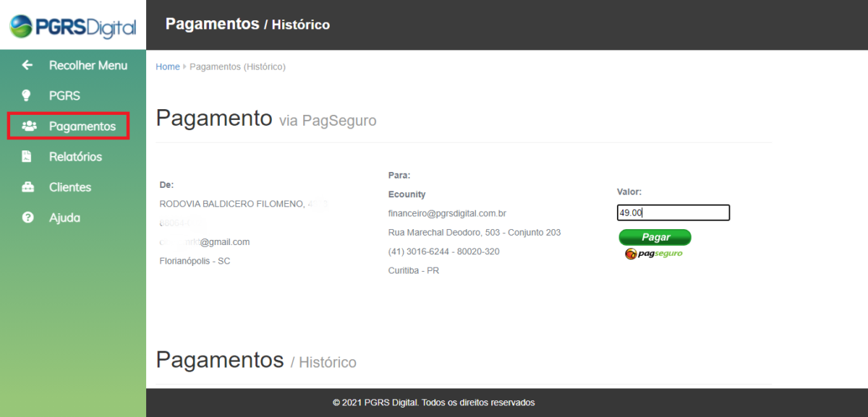
Task: Click the Ecounity recipient name
Action: (407, 194)
